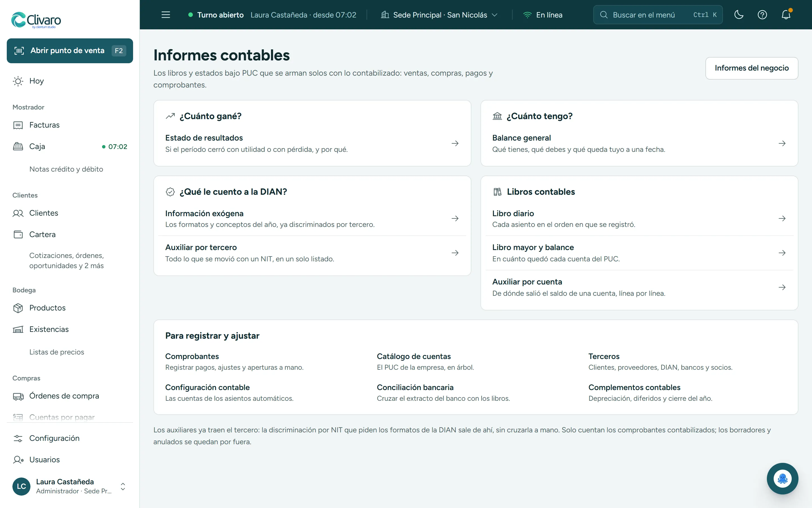Open the Estado de resultados report

312,143
